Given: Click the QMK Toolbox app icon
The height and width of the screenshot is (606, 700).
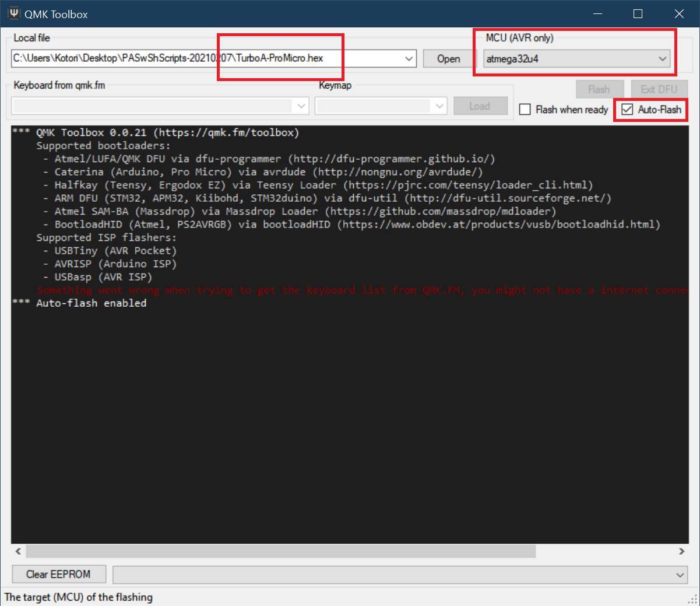Looking at the screenshot, I should coord(14,13).
